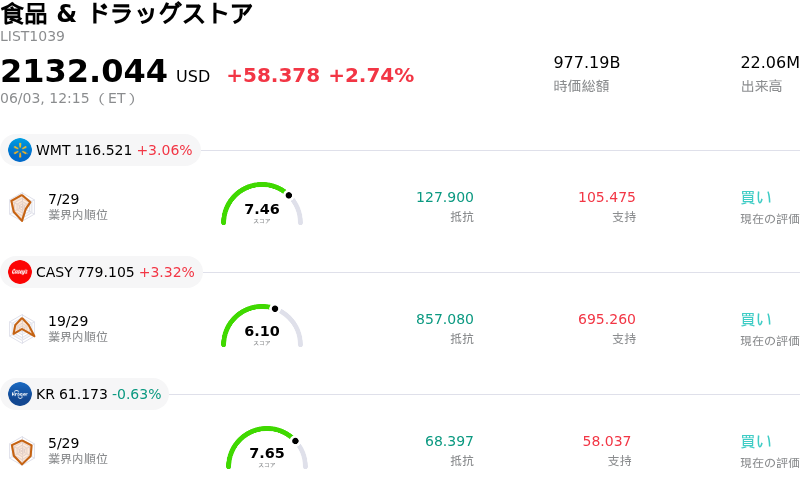Screen dimensions: 800x488
Task: Open CASY 買い rating
Action: click(756, 320)
